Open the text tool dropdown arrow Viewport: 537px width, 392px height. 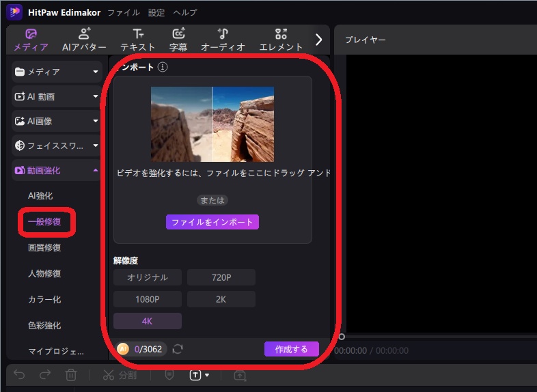point(207,375)
